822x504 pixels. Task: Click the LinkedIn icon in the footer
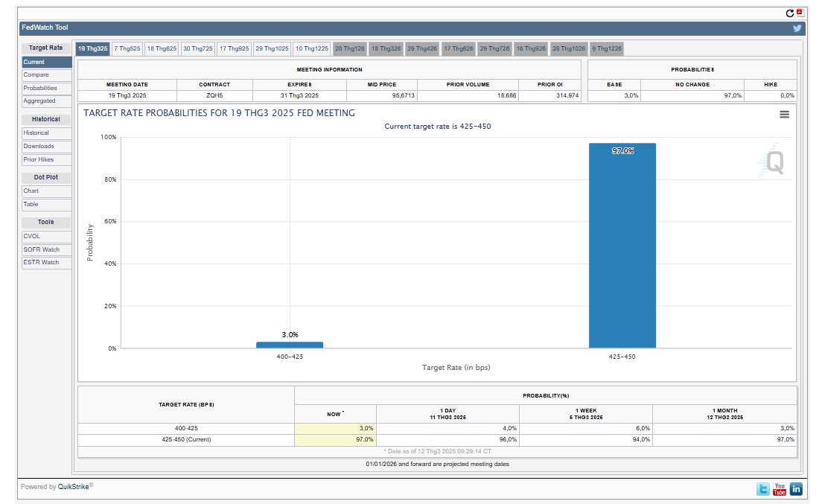click(x=796, y=489)
